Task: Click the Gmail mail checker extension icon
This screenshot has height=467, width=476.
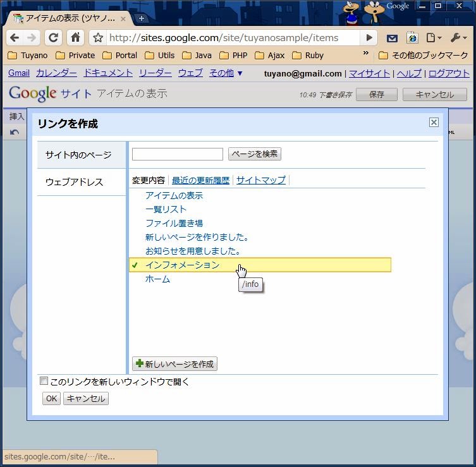Action: tap(392, 38)
